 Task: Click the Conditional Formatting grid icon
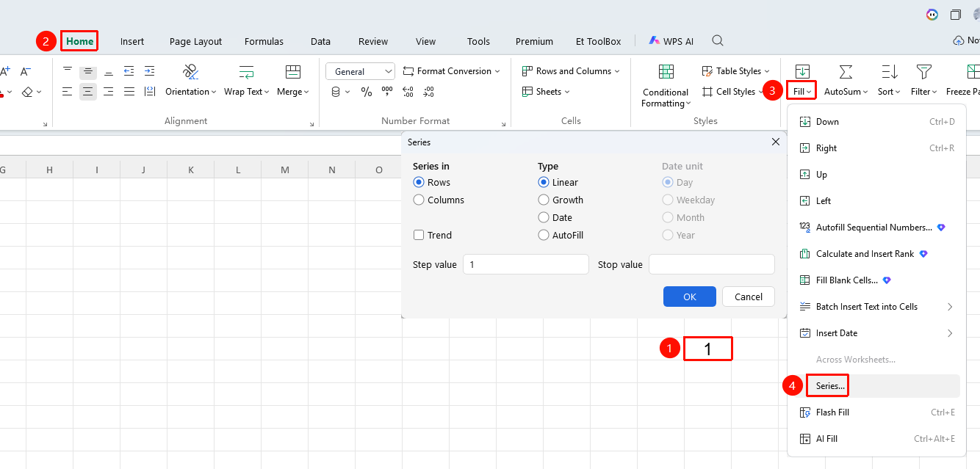[x=666, y=72]
